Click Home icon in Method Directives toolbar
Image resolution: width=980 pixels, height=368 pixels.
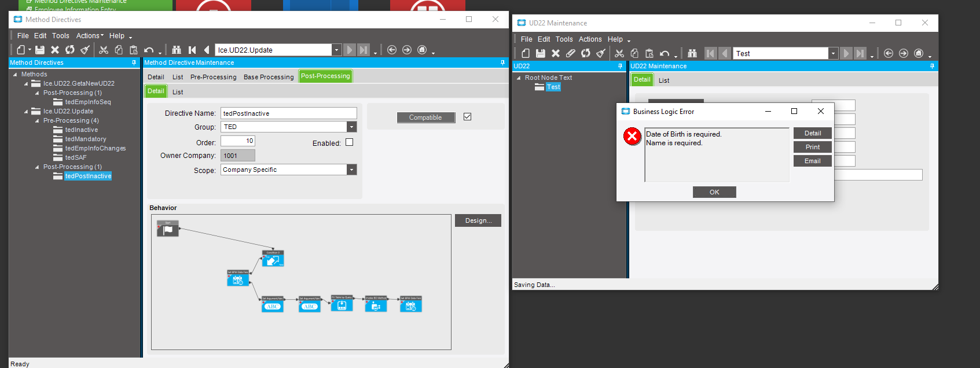(422, 50)
